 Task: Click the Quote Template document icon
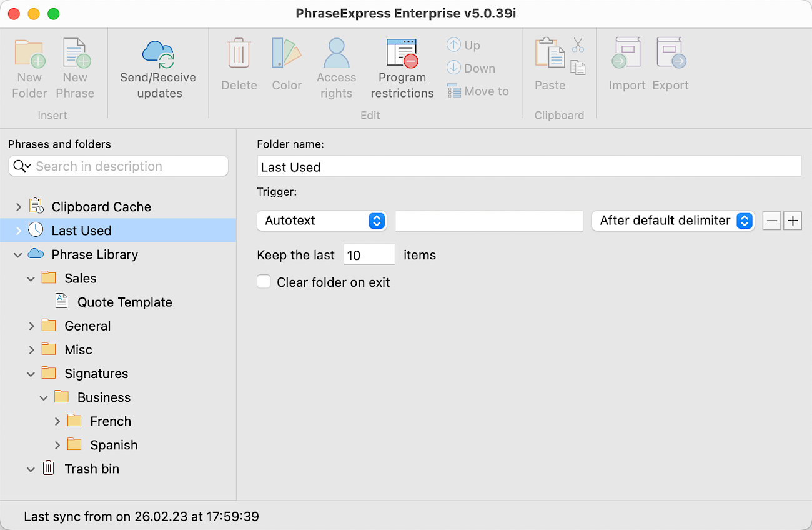point(61,301)
